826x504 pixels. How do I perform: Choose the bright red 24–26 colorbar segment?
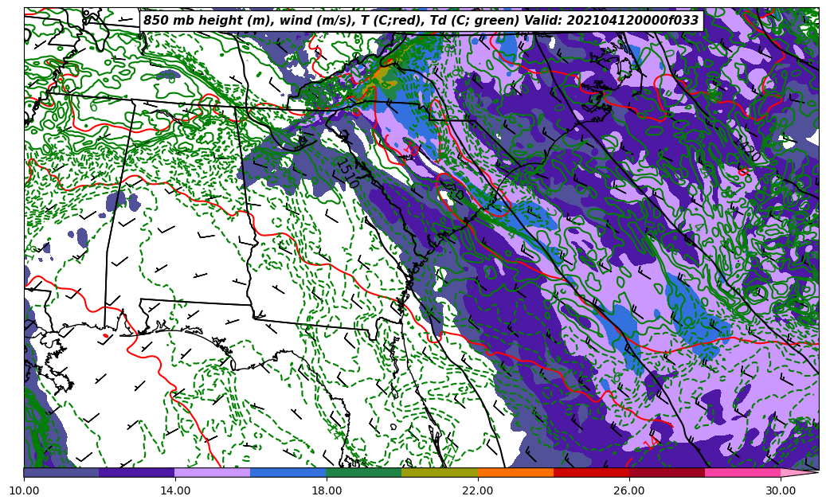(x=591, y=472)
